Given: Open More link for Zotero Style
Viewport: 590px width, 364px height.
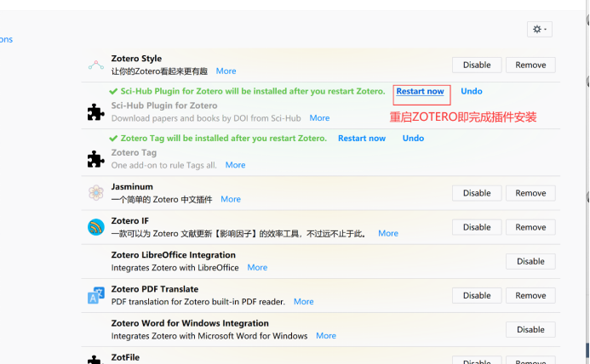Looking at the screenshot, I should click(x=226, y=71).
